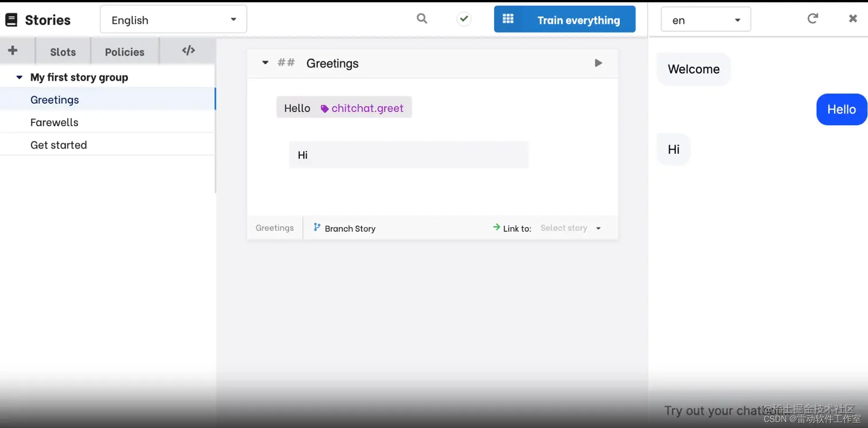Click the green checkmark status icon
868x428 pixels.
tap(464, 19)
